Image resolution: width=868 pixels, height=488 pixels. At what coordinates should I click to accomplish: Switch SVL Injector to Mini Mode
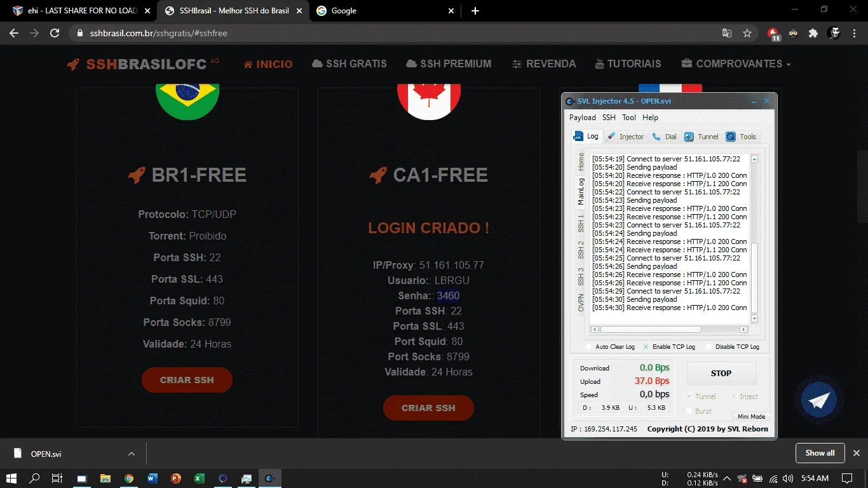[x=751, y=417]
